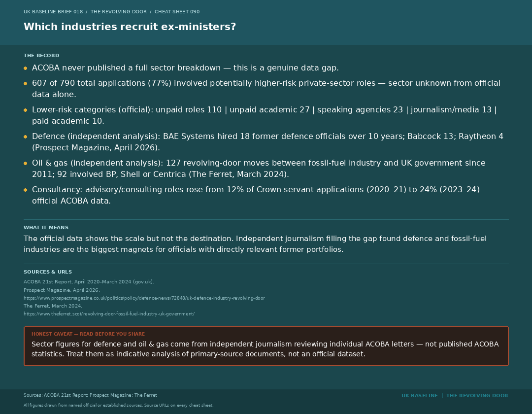Select 'ACOBA 21st Report, April 2020–March 2024 (gov.uk).'
The width and height of the screenshot is (532, 414).
(89, 281)
